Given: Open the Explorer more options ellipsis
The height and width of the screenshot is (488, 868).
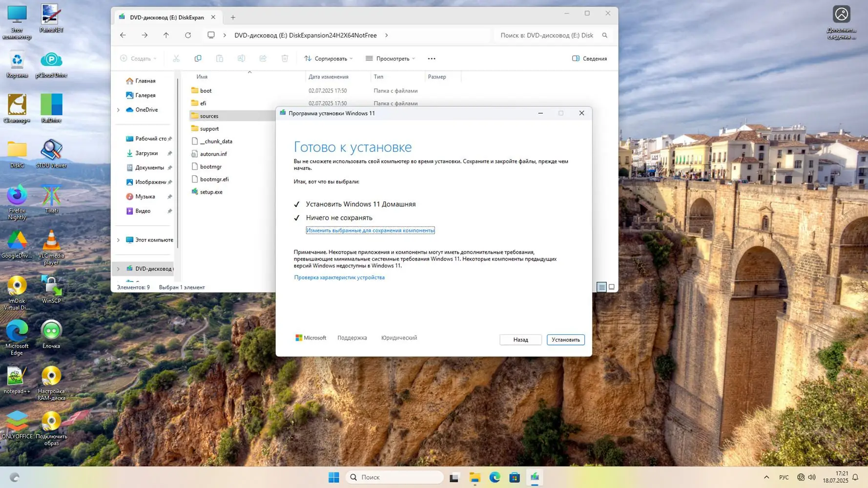Looking at the screenshot, I should click(x=432, y=59).
